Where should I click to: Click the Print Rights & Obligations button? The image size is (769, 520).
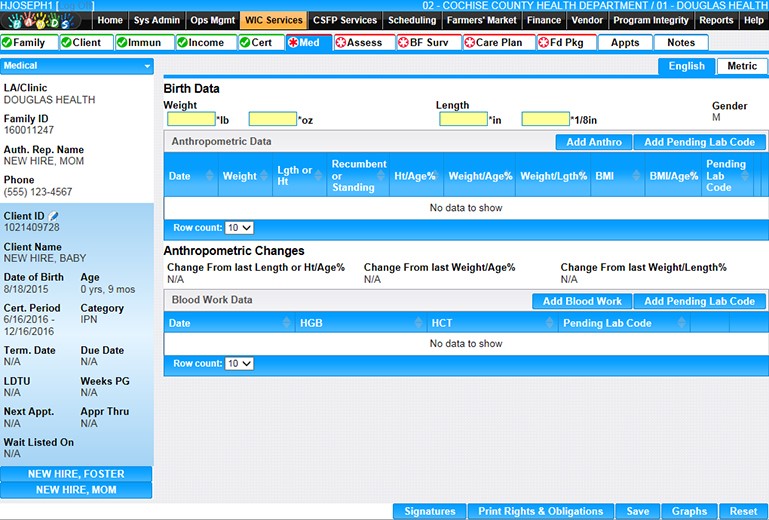coord(540,511)
